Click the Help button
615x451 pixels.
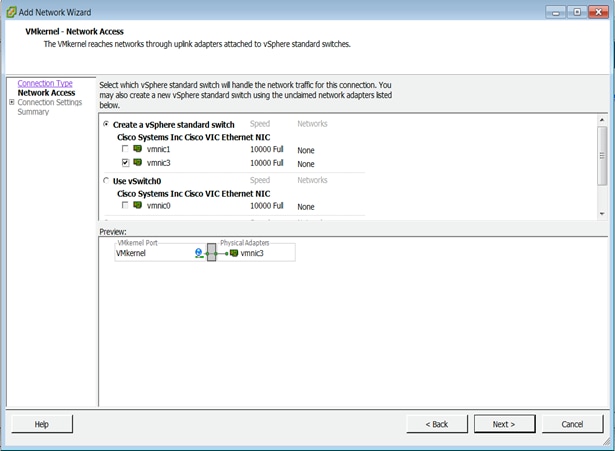click(x=42, y=424)
